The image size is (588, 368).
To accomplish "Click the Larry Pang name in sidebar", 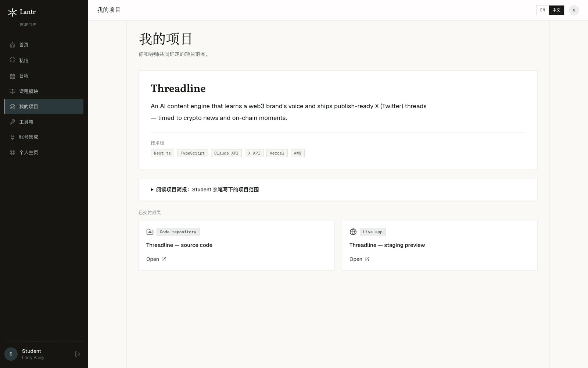I will pyautogui.click(x=33, y=358).
